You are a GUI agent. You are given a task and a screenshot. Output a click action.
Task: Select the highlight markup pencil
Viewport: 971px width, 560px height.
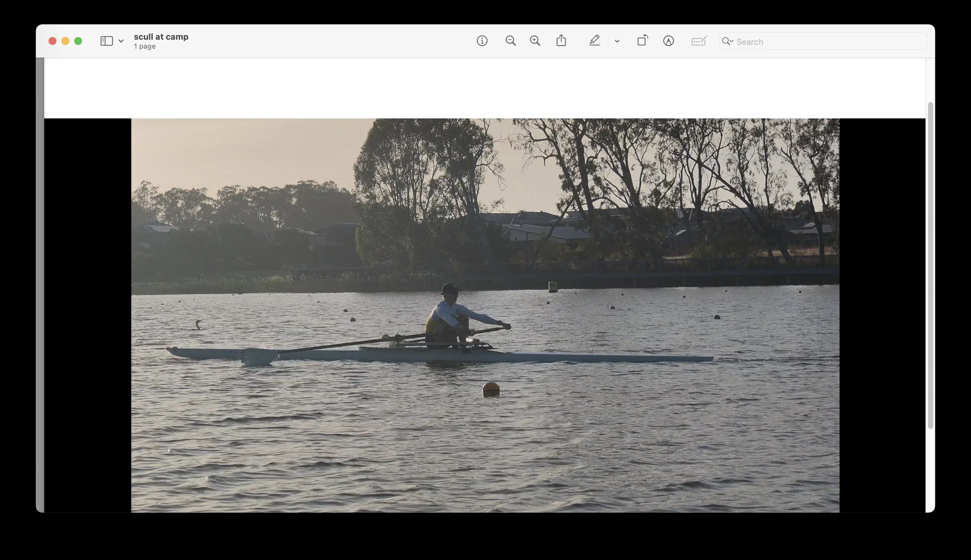[x=595, y=41]
